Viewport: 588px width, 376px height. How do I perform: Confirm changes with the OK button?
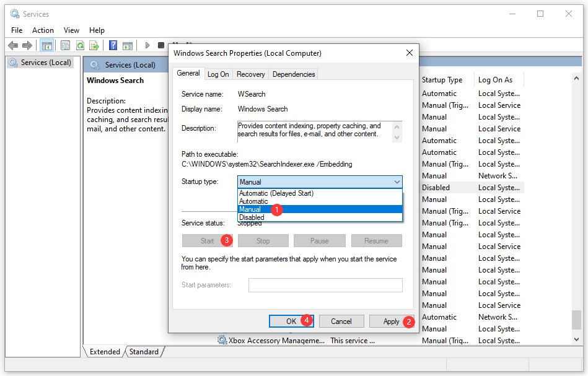(x=291, y=321)
